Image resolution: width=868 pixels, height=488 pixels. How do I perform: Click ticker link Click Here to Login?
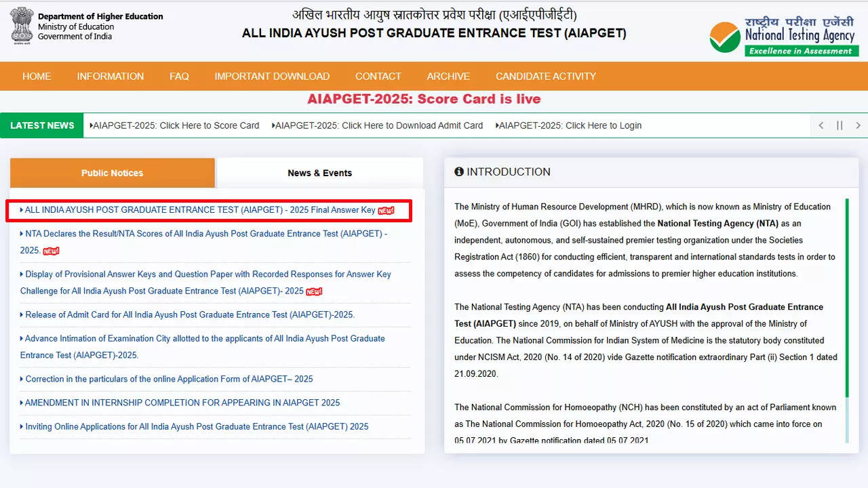tap(569, 125)
